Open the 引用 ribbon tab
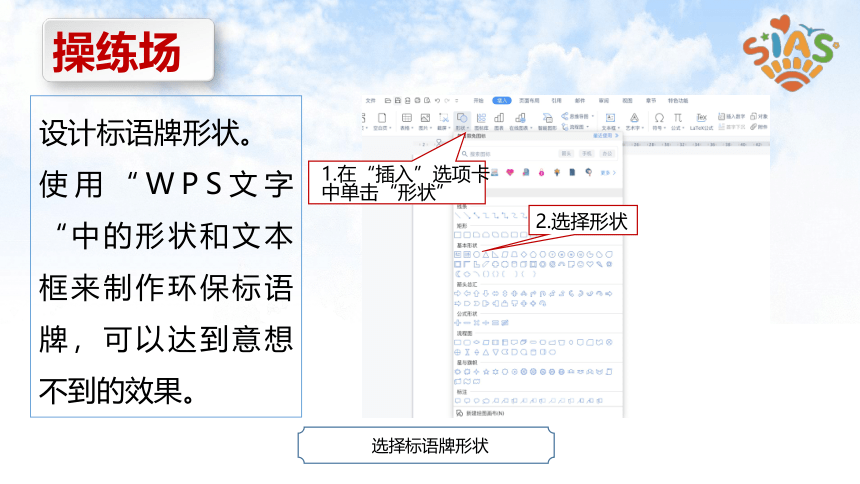The image size is (860, 484). point(557,100)
